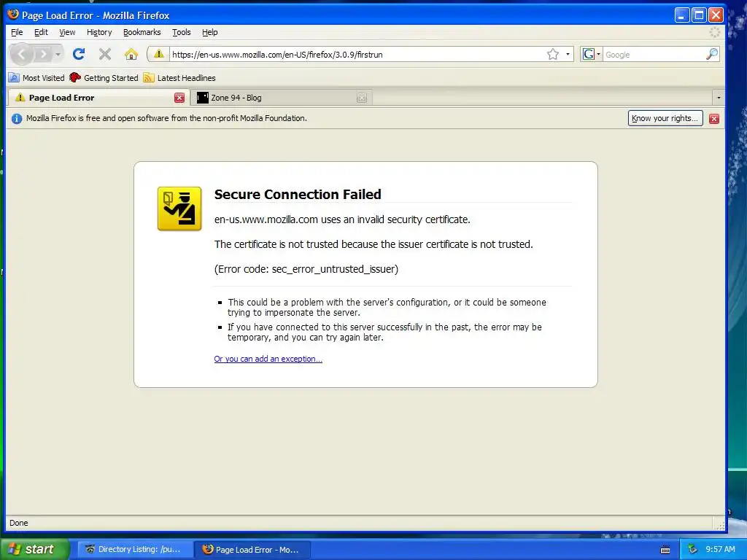The image size is (747, 560).
Task: Maximize the Firefox window
Action: tap(699, 15)
